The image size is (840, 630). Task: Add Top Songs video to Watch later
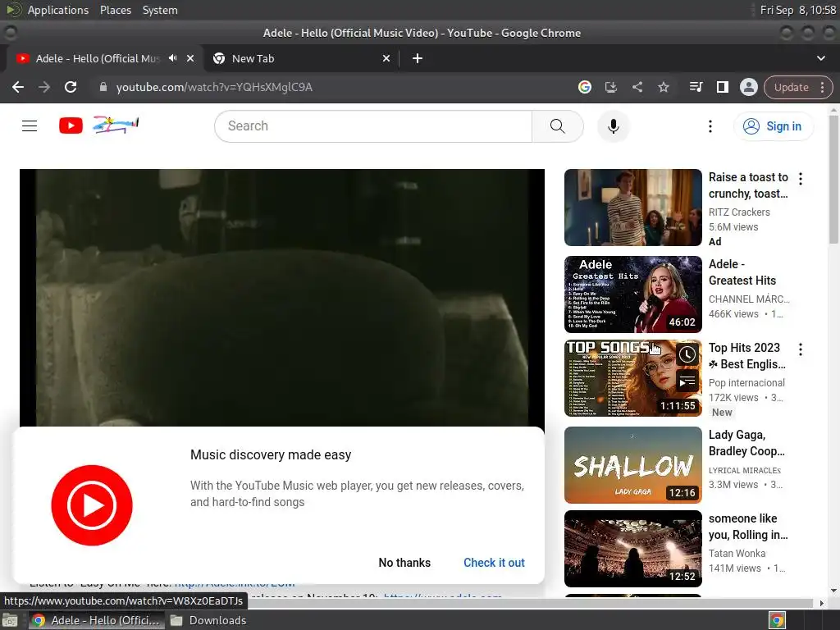(687, 354)
